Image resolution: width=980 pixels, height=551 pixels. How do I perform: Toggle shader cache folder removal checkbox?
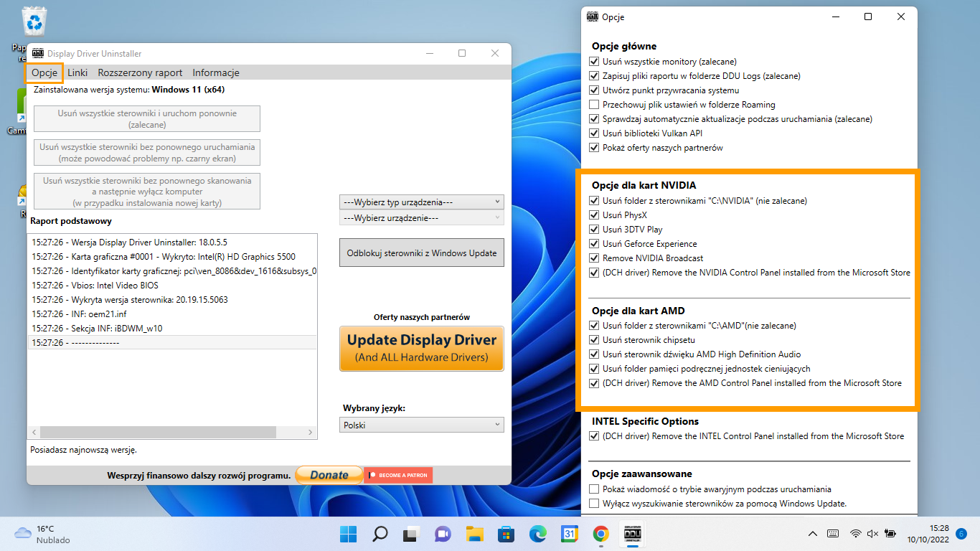(593, 369)
